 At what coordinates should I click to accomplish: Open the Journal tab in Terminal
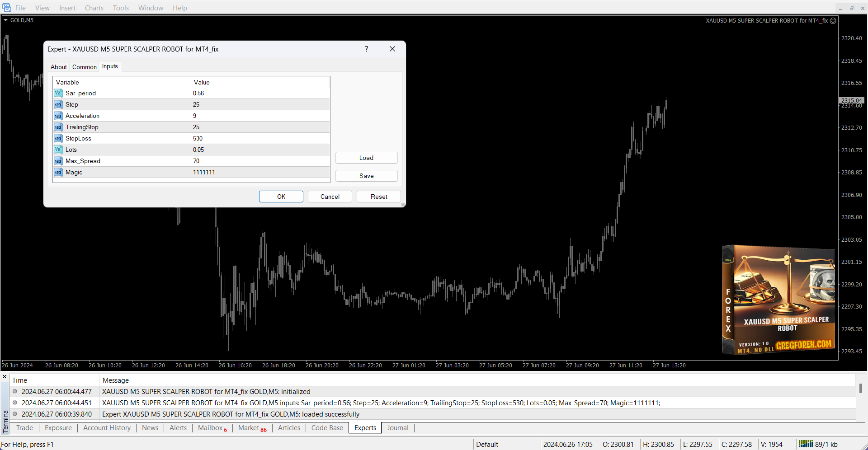(x=397, y=428)
